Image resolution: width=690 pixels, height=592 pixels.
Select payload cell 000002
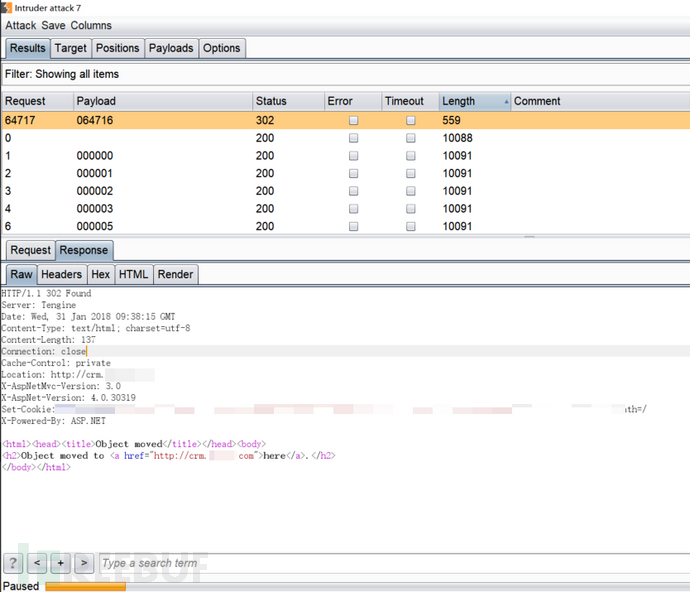[x=95, y=191]
